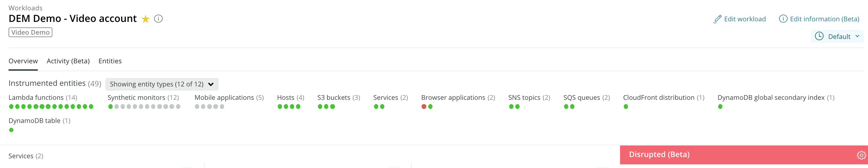Image resolution: width=868 pixels, height=168 pixels.
Task: Open the Default time range dropdown
Action: coord(837,36)
